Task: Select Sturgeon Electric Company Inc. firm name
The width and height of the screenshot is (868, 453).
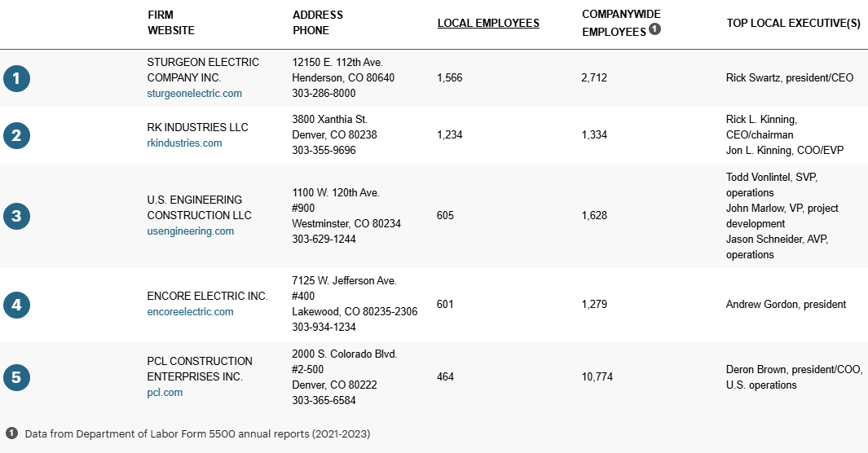Action: click(x=203, y=70)
